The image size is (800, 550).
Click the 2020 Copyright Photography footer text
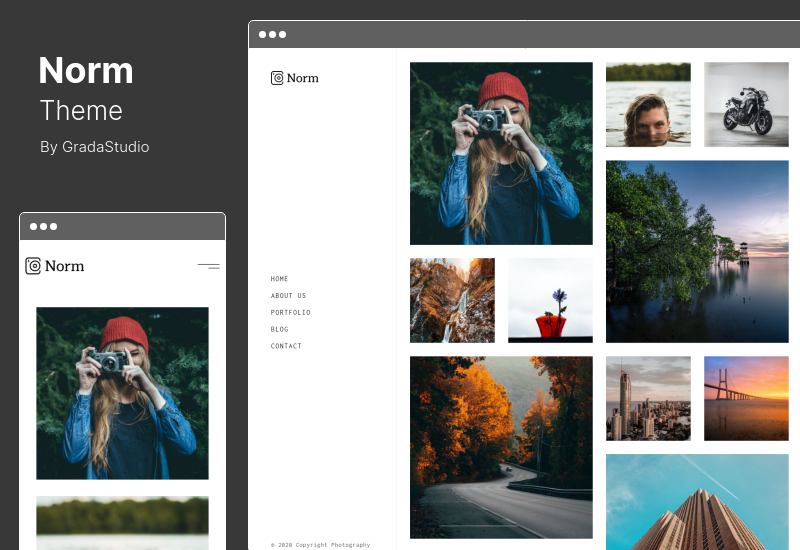(x=320, y=545)
